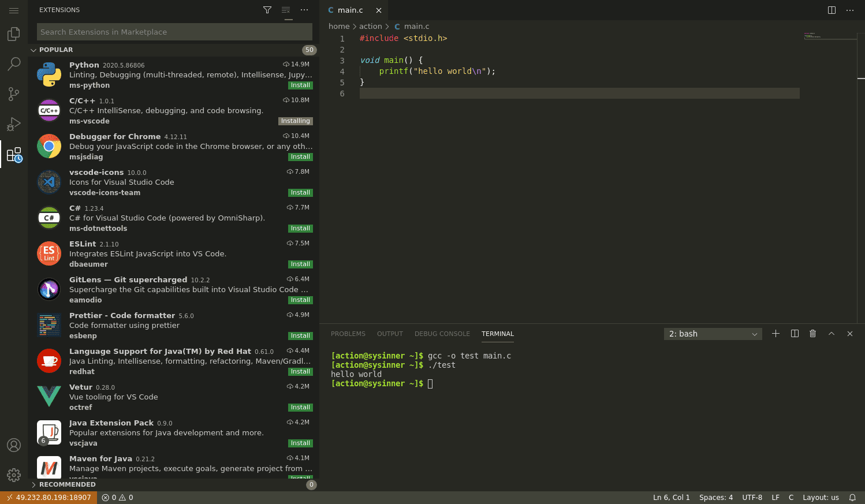
Task: Split the editor using the top-right icon
Action: pos(831,10)
